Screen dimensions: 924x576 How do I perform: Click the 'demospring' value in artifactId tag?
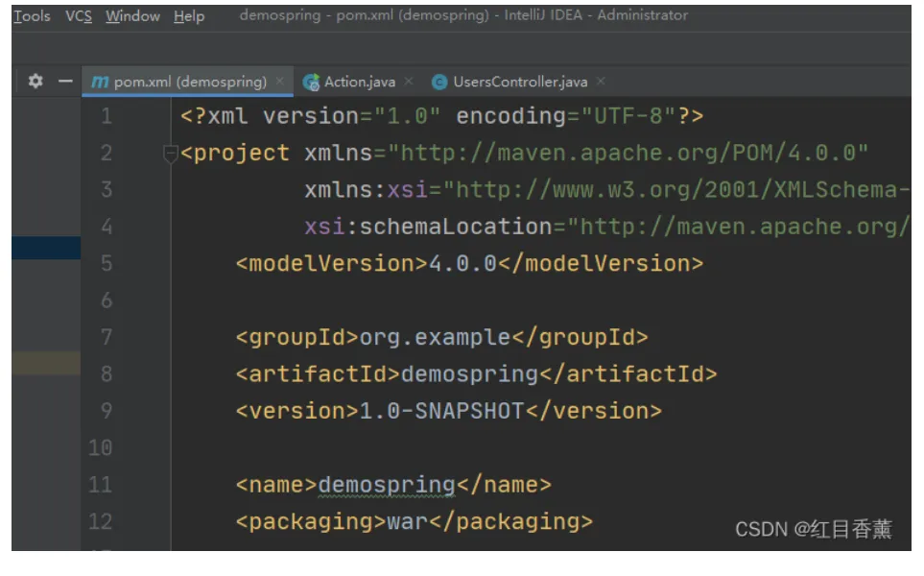469,373
